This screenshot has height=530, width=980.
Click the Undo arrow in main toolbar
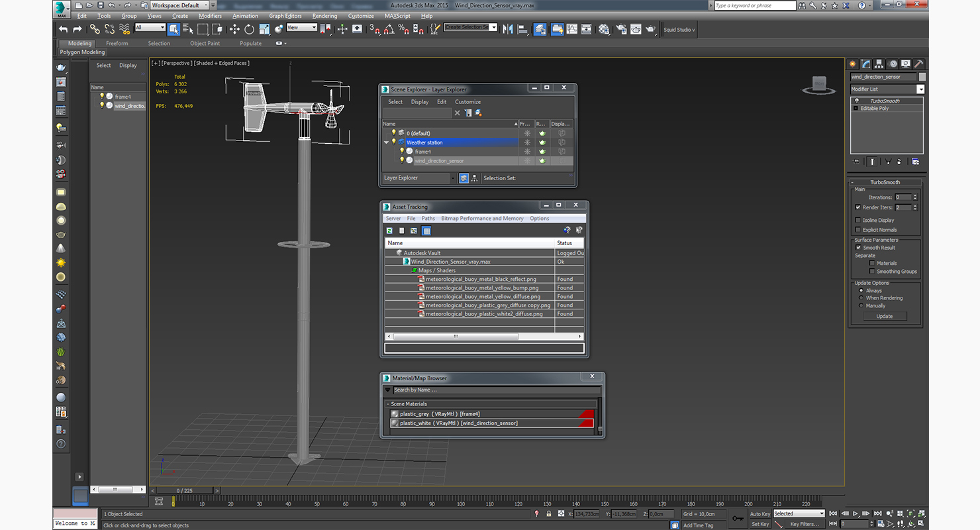pyautogui.click(x=63, y=29)
